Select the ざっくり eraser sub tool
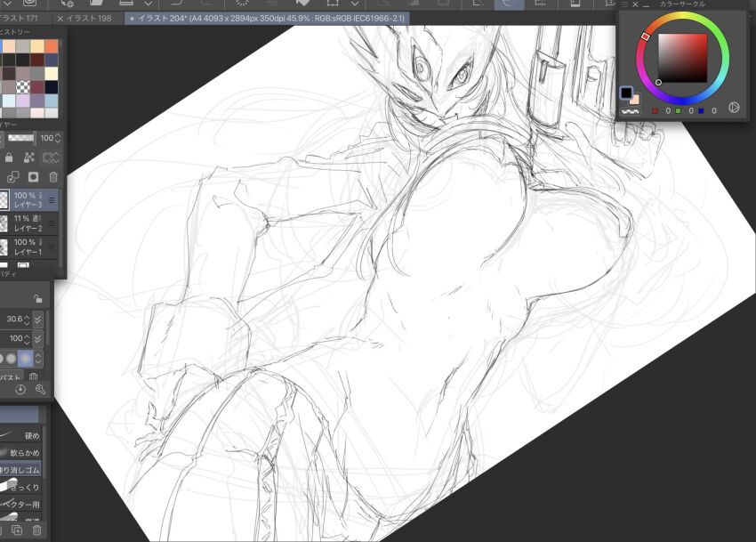 pyautogui.click(x=20, y=487)
